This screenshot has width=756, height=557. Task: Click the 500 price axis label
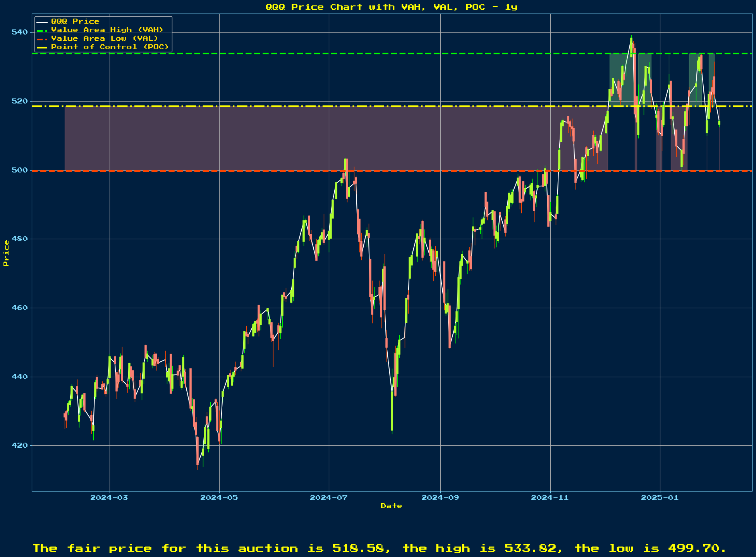[19, 170]
